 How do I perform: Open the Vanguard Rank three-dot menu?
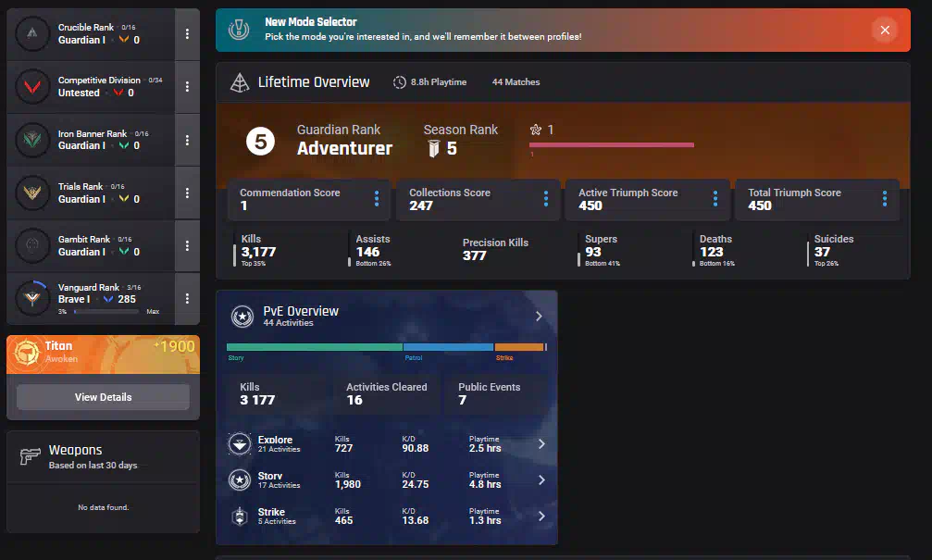click(187, 298)
